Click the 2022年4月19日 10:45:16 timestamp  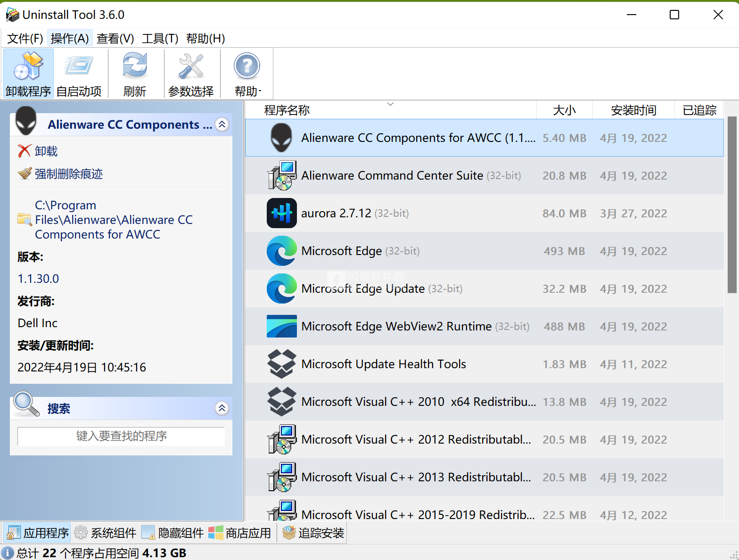coord(82,367)
